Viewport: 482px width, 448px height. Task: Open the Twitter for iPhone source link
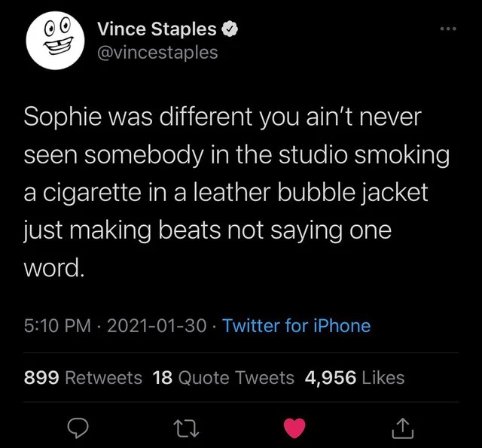(297, 326)
